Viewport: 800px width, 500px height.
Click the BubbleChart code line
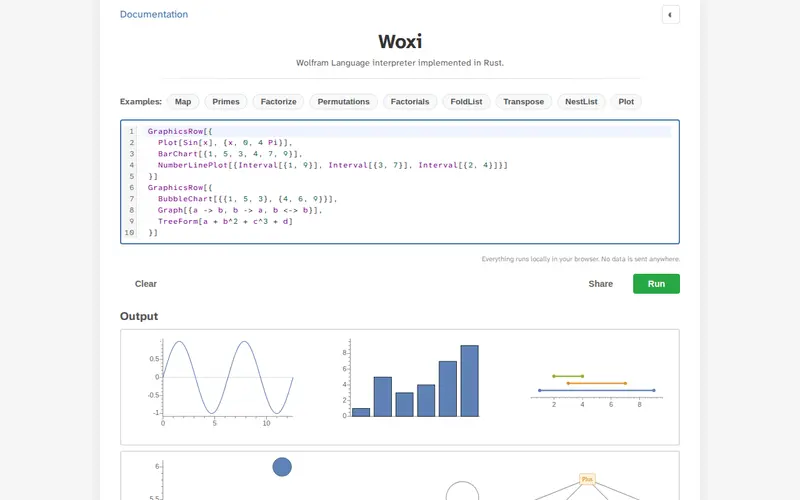(x=247, y=198)
